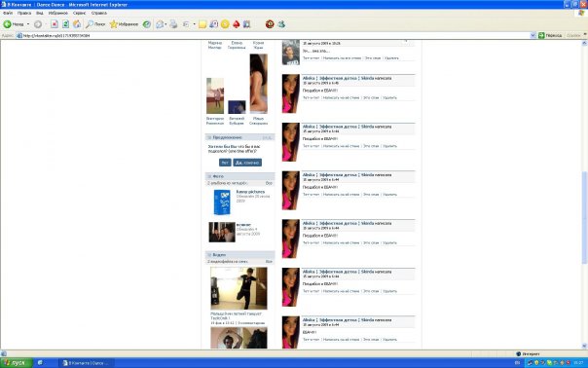The height and width of the screenshot is (368, 588).
Task: Open the Справка menu
Action: 99,13
